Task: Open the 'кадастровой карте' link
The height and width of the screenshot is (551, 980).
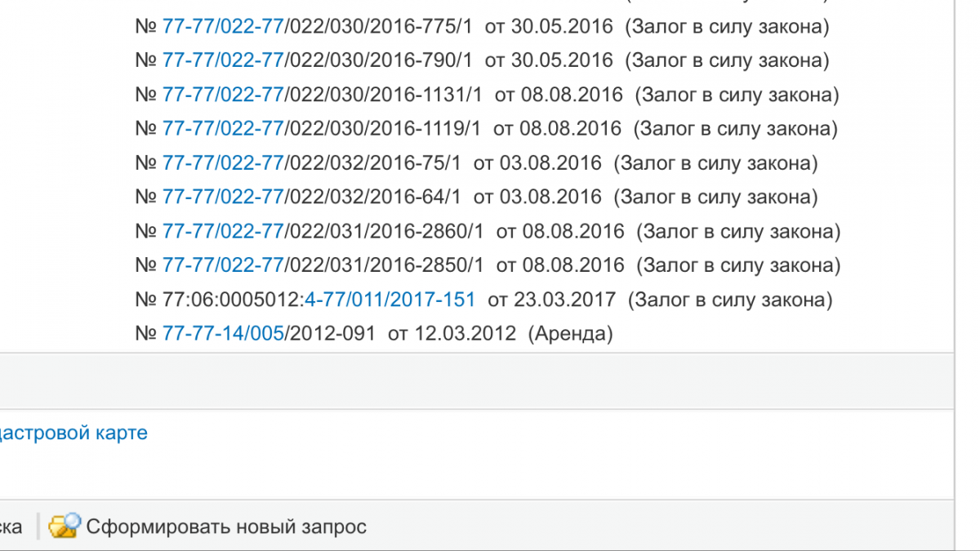Action: pyautogui.click(x=73, y=433)
